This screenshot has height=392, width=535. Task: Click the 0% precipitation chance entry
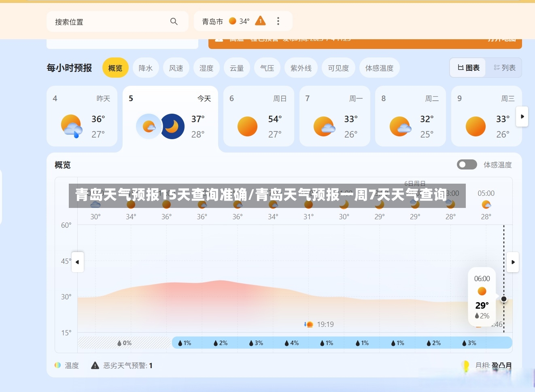[124, 343]
